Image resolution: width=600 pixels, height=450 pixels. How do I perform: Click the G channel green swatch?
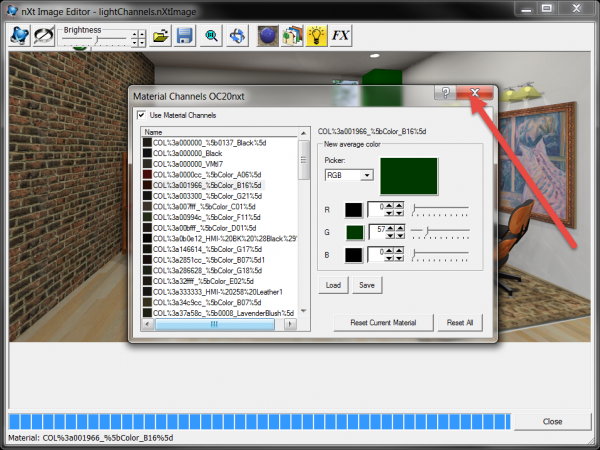[x=355, y=232]
